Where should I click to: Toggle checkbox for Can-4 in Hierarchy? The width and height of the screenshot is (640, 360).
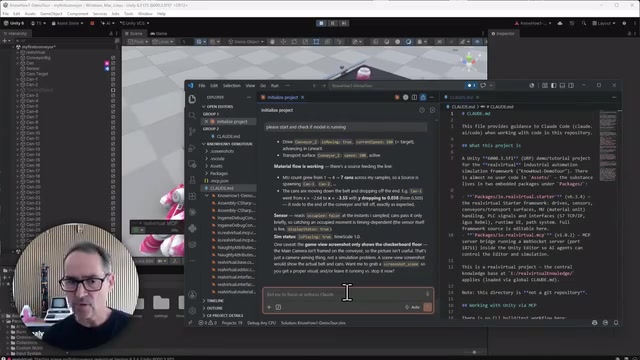pos(113,101)
